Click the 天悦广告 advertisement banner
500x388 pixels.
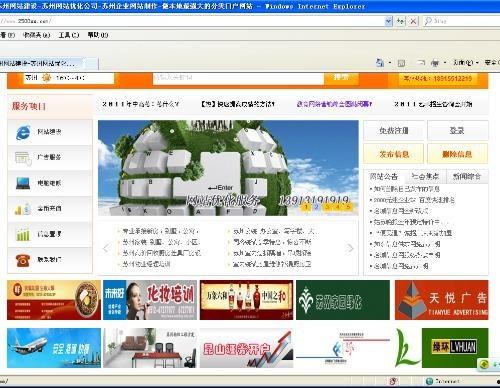point(442,300)
